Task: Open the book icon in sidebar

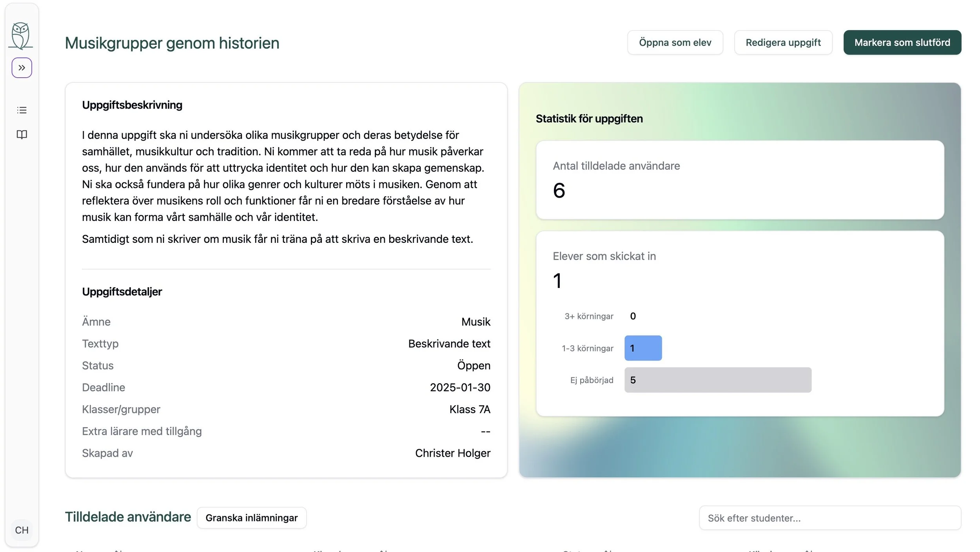Action: click(x=22, y=135)
